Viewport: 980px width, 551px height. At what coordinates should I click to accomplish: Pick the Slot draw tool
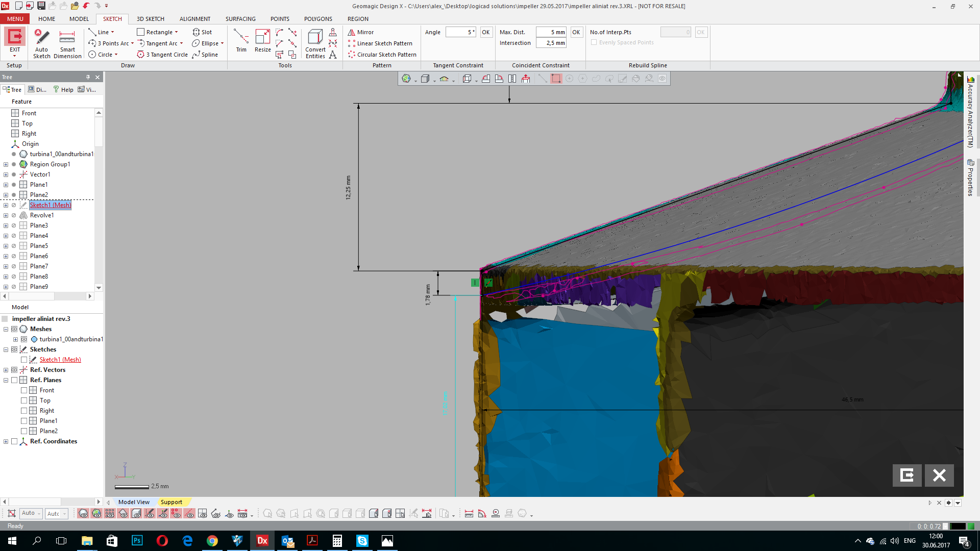pos(202,32)
